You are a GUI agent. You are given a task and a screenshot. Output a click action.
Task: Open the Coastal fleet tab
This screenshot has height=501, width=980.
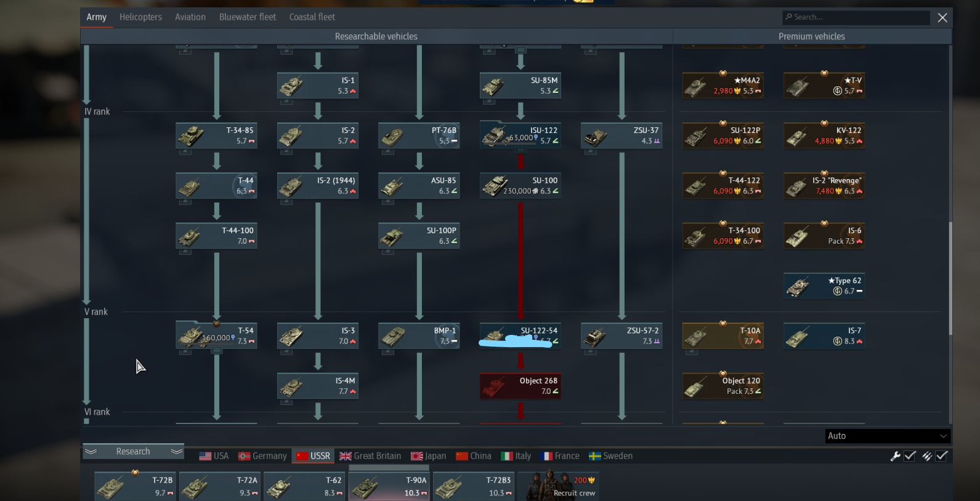click(312, 17)
